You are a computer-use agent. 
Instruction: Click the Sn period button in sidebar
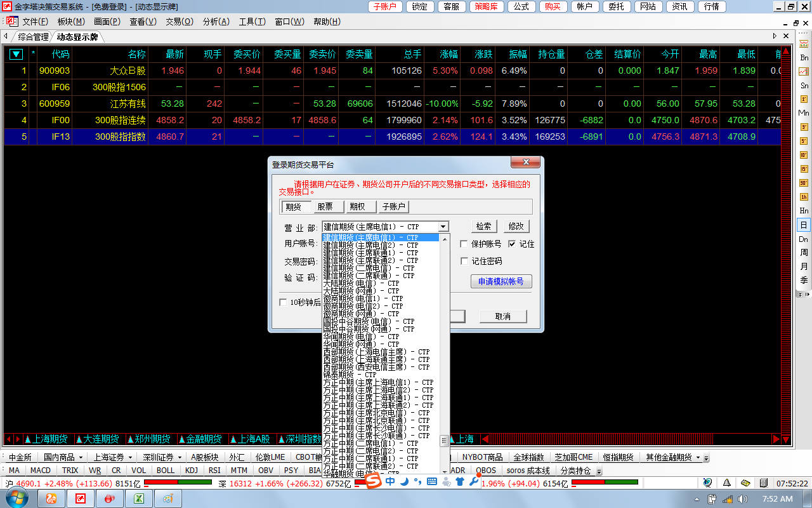[804, 85]
